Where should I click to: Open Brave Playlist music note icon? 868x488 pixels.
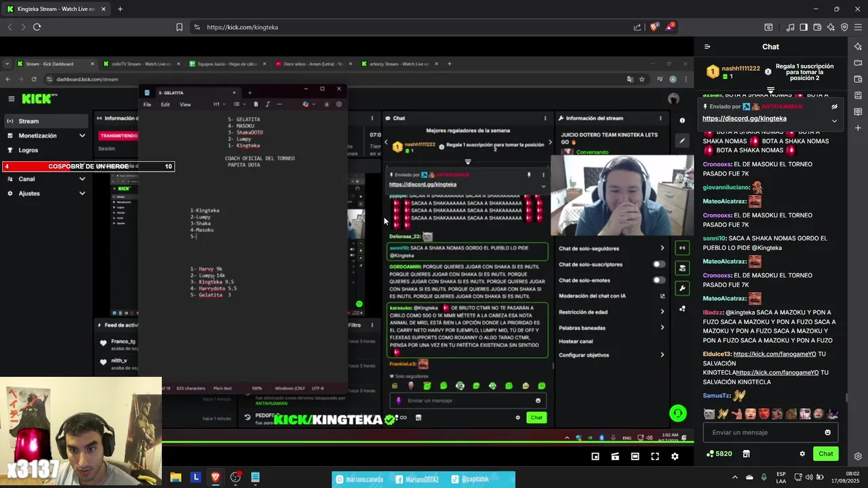point(790,27)
